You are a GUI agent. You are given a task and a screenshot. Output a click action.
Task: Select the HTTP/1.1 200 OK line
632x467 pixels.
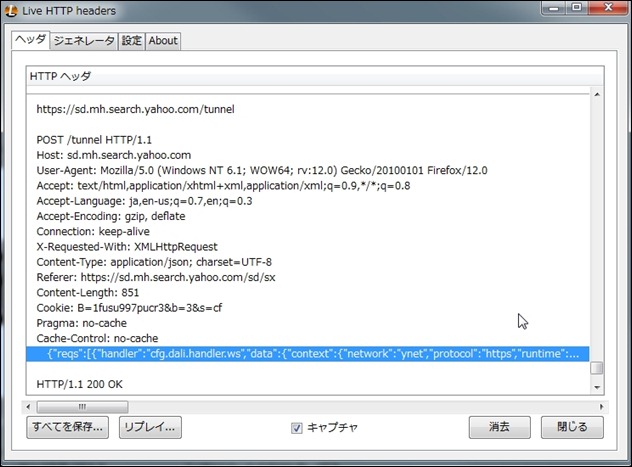tap(79, 384)
